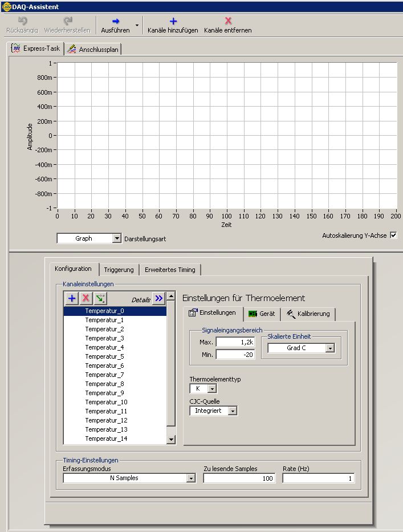
Task: Select channel Temperatur_4
Action: click(115, 347)
